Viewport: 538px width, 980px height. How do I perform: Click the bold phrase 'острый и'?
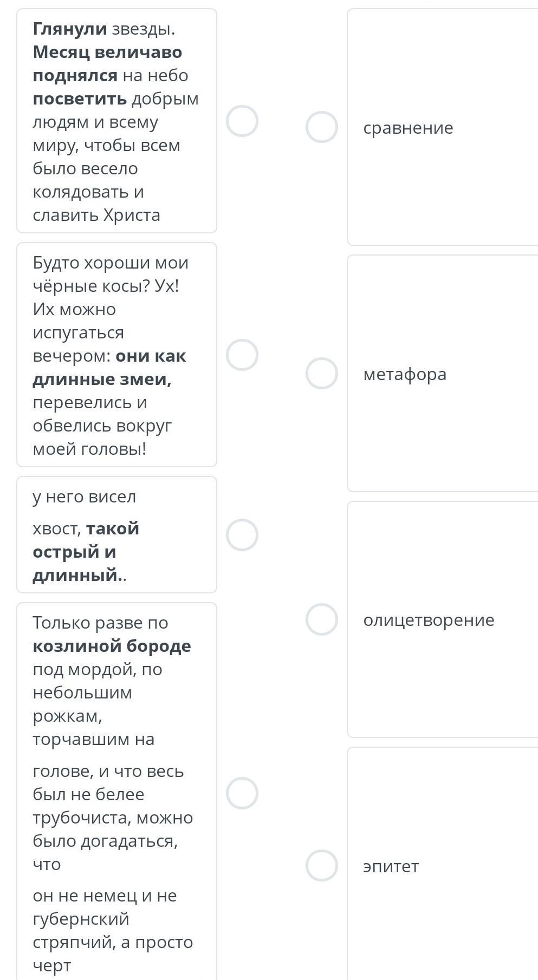74,552
